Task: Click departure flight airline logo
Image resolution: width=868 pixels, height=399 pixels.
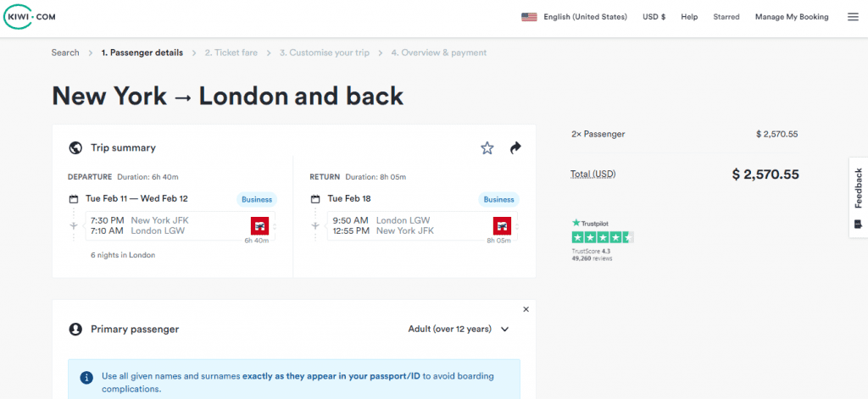Action: (x=259, y=226)
